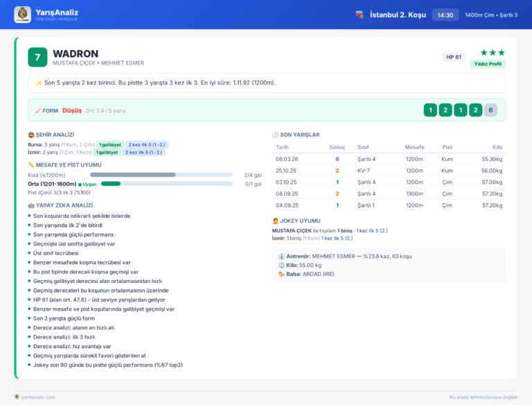
Task: Click the 14:30 race time badge
Action: (x=445, y=15)
